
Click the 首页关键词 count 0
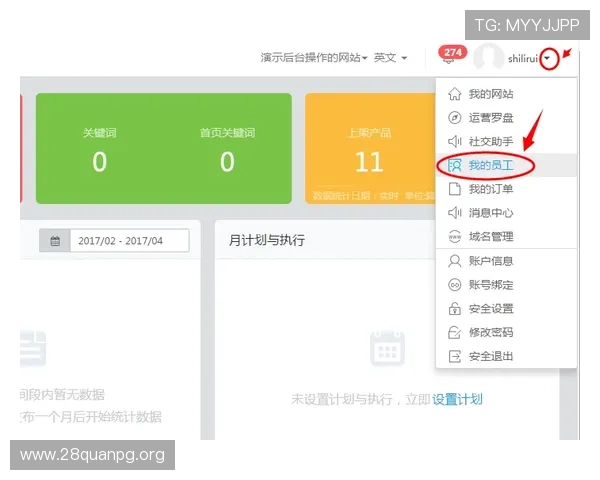coord(227,162)
